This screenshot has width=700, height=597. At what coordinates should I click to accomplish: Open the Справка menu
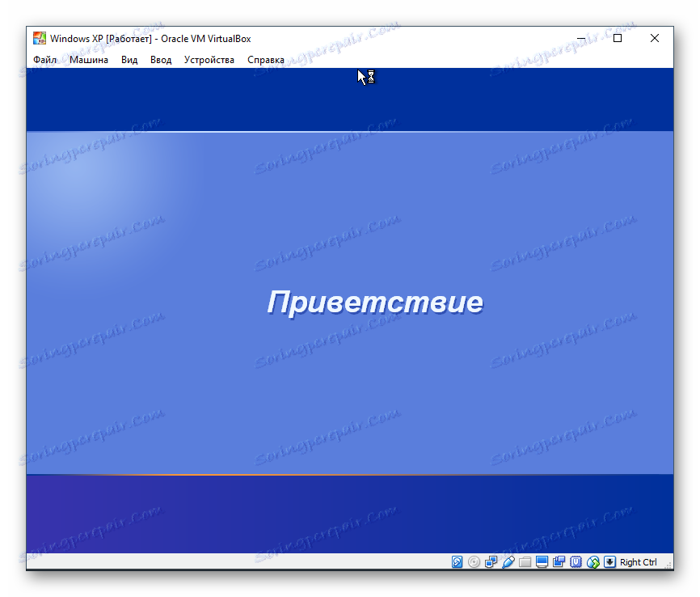tap(266, 60)
